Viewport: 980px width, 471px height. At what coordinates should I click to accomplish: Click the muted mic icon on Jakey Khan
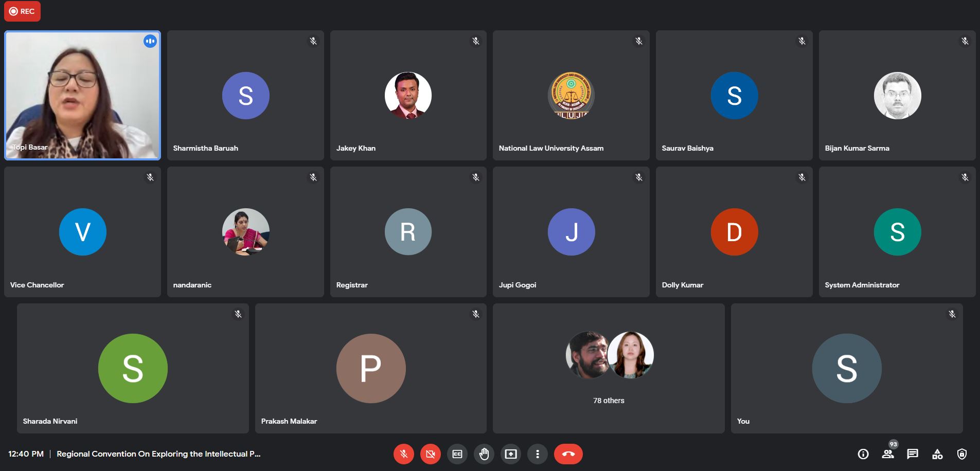[476, 41]
